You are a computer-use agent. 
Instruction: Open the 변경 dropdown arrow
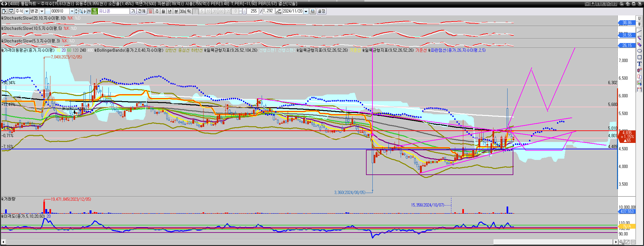point(42,11)
